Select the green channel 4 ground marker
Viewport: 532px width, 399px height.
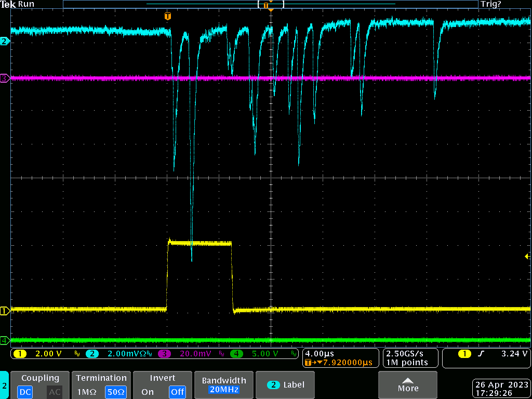(x=4, y=340)
